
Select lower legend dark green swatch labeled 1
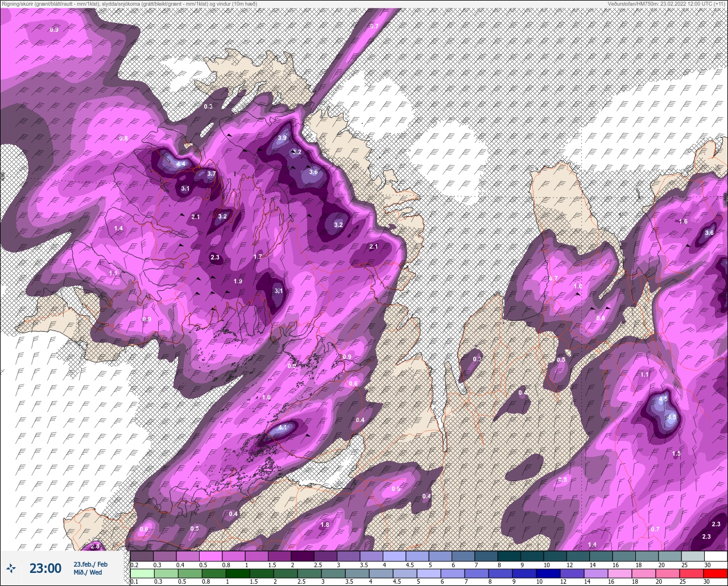point(238,573)
